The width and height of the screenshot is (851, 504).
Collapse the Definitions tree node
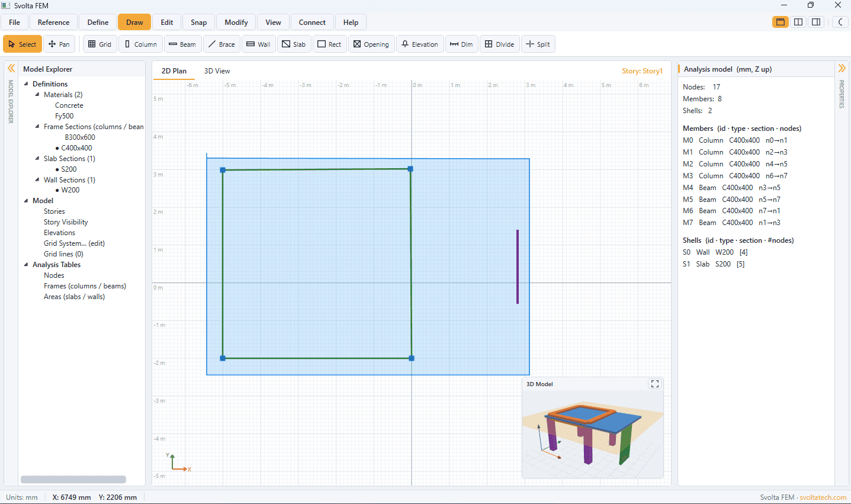coord(26,84)
